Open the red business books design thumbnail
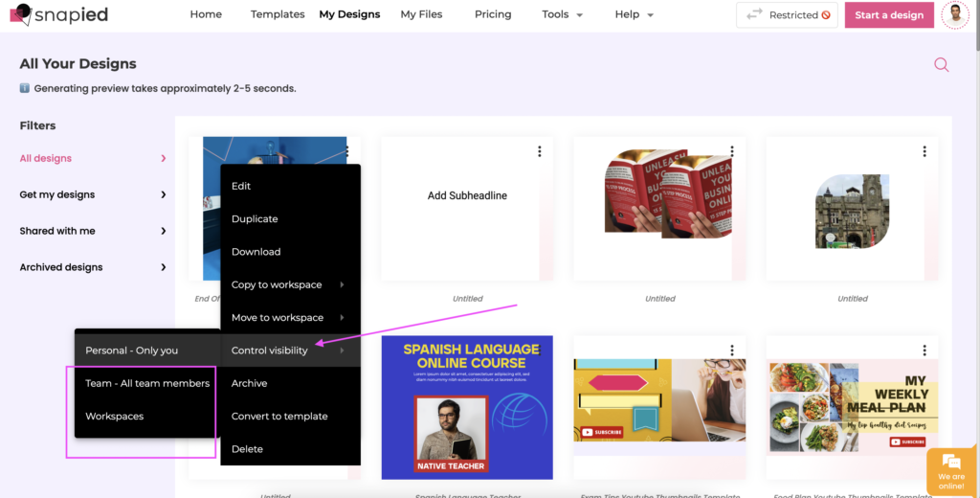Viewport: 980px width, 498px height. pos(659,209)
